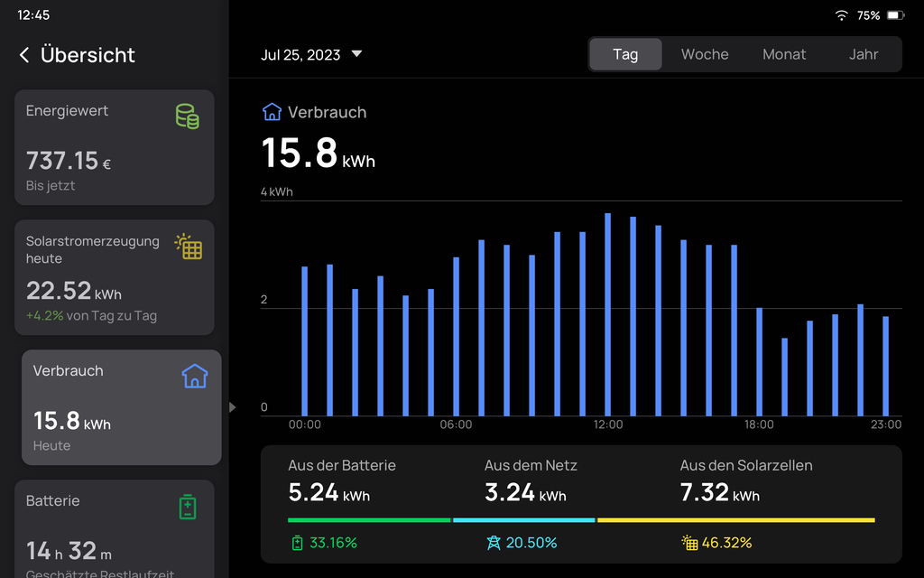This screenshot has height=578, width=924.
Task: Go back using the Übersicht arrow
Action: click(24, 55)
